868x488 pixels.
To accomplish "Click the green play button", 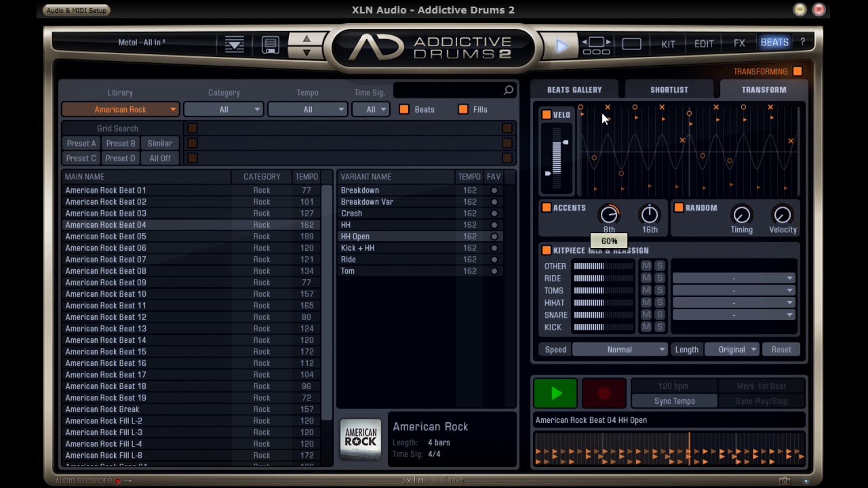I will click(x=555, y=393).
